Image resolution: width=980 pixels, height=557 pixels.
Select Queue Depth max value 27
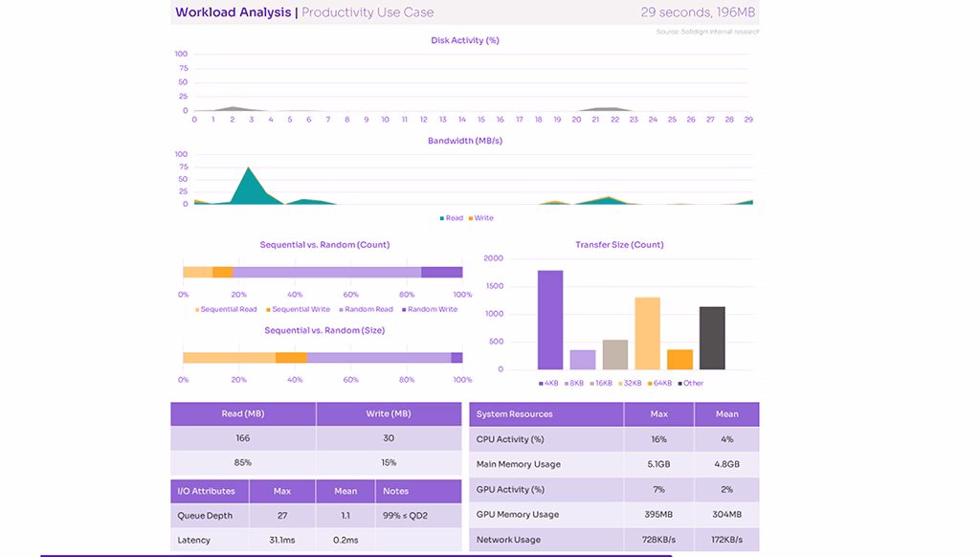tap(282, 516)
